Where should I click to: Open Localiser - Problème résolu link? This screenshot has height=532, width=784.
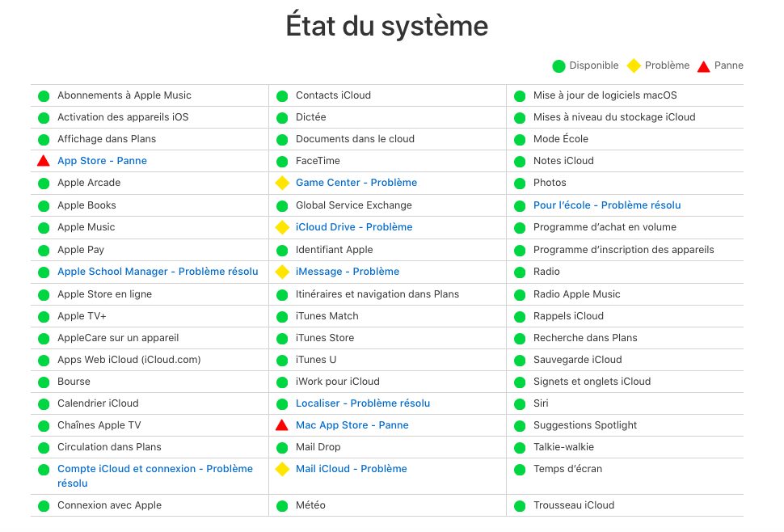(x=363, y=403)
